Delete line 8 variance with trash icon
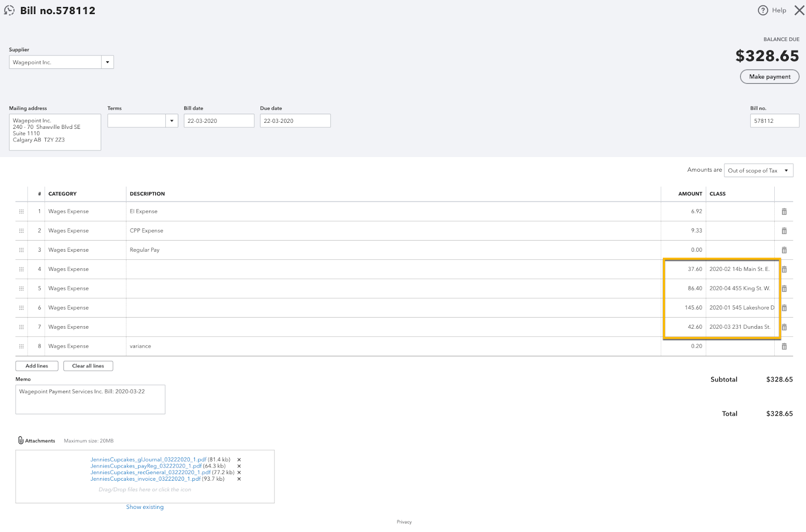Image resolution: width=806 pixels, height=532 pixels. click(784, 346)
